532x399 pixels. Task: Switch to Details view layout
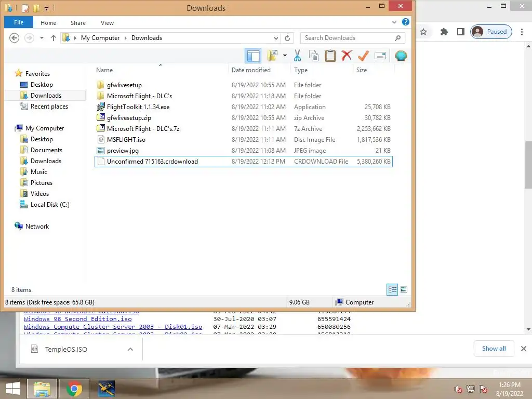pos(392,290)
